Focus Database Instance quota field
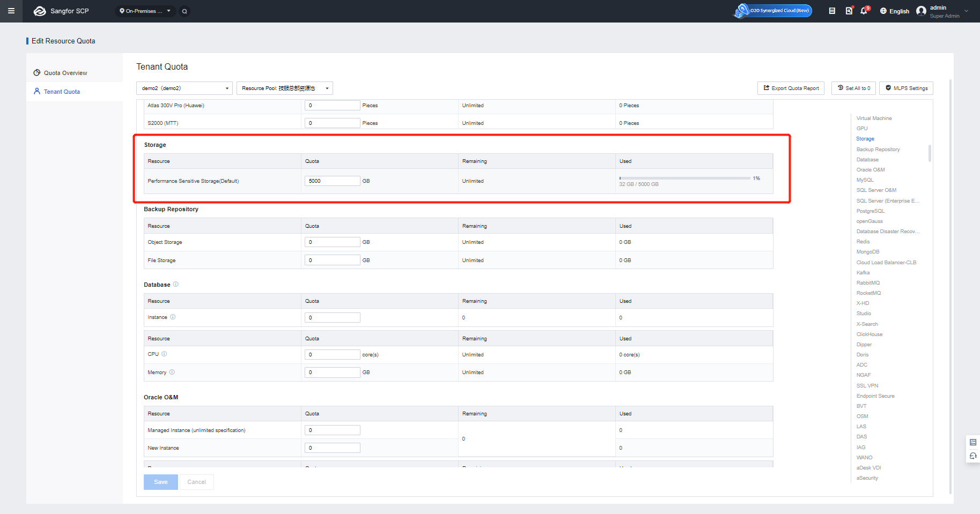This screenshot has width=980, height=514. (x=333, y=317)
